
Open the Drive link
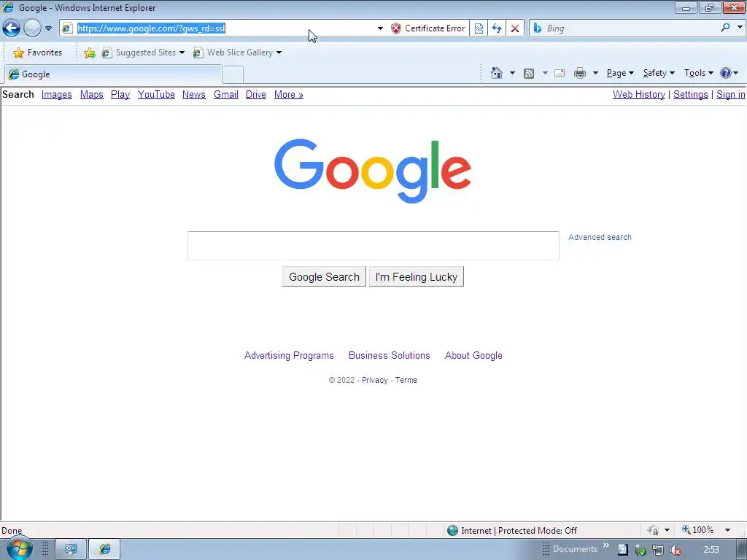256,94
